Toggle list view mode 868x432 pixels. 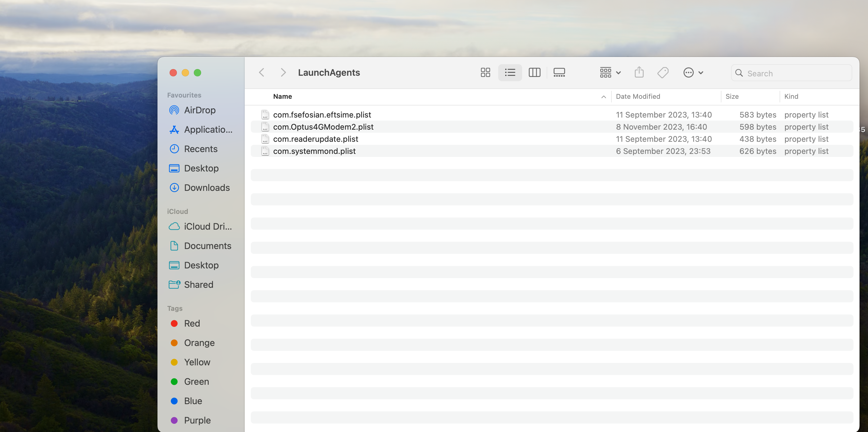click(510, 72)
